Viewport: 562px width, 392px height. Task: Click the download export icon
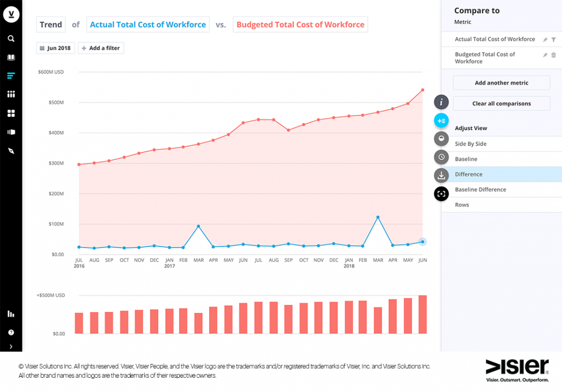click(441, 175)
